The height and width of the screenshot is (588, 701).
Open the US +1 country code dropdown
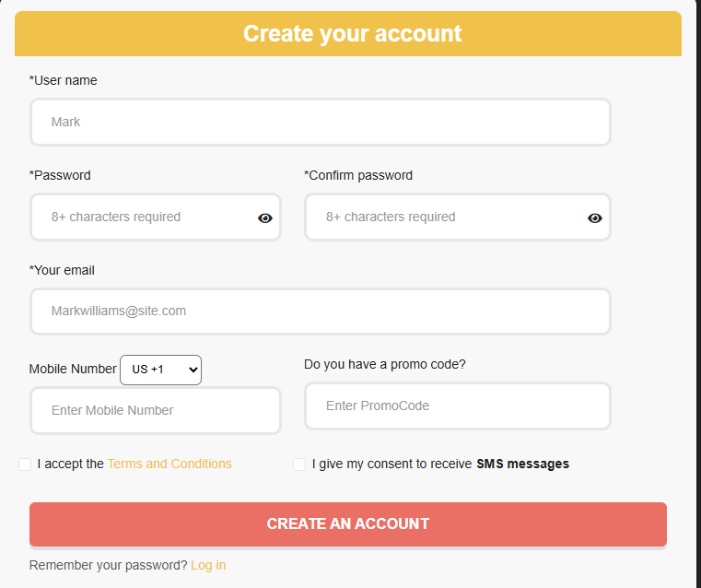[x=161, y=370]
